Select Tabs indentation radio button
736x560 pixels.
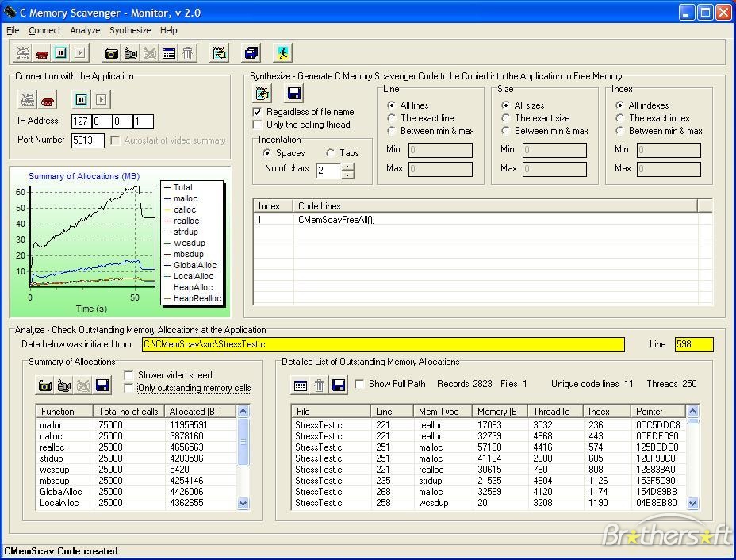331,152
